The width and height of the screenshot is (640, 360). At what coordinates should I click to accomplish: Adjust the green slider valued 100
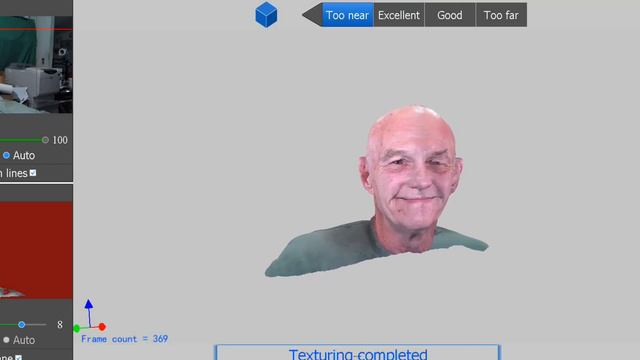(45, 140)
